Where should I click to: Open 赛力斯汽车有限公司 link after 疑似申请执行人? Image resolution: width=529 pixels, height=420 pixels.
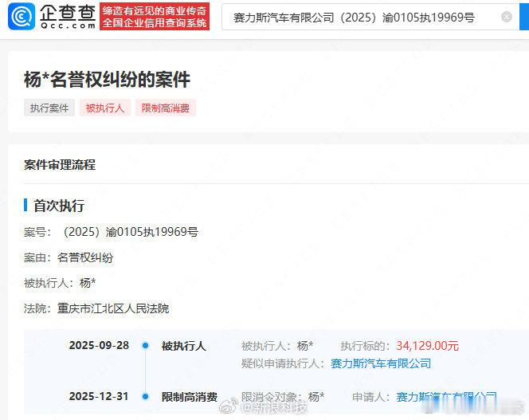tap(381, 363)
